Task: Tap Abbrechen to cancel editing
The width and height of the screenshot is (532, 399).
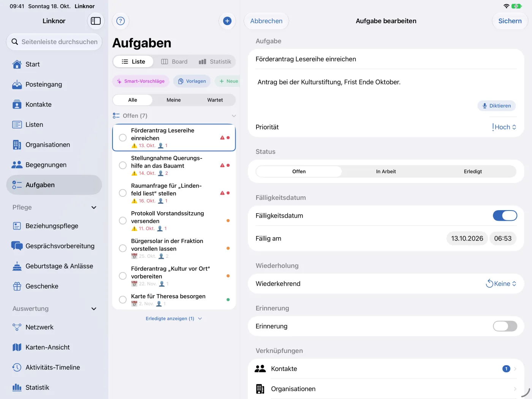Action: click(266, 21)
